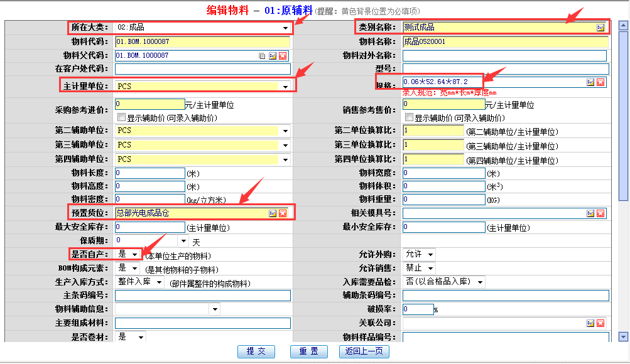Open the 入库需要品检 dropdown
Screen dimensions: 630x364
click(x=480, y=282)
